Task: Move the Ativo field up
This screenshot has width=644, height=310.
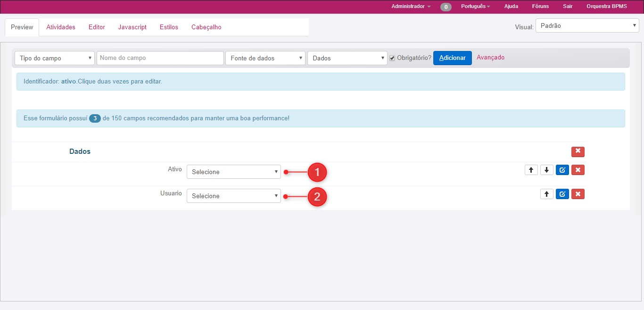Action: click(x=531, y=170)
